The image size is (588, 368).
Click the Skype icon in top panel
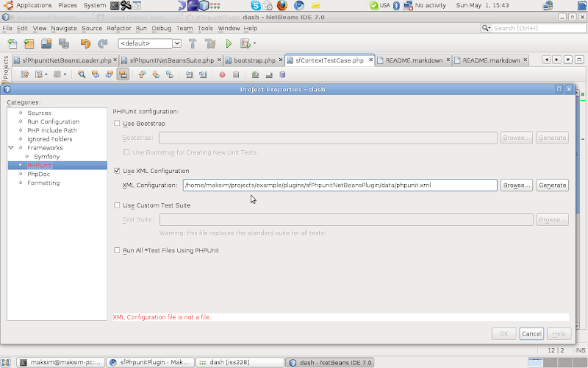click(x=255, y=5)
